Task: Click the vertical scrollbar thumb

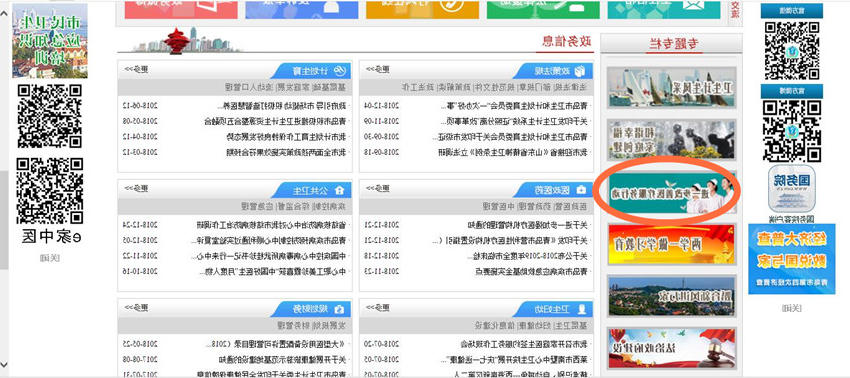Action: point(4,220)
